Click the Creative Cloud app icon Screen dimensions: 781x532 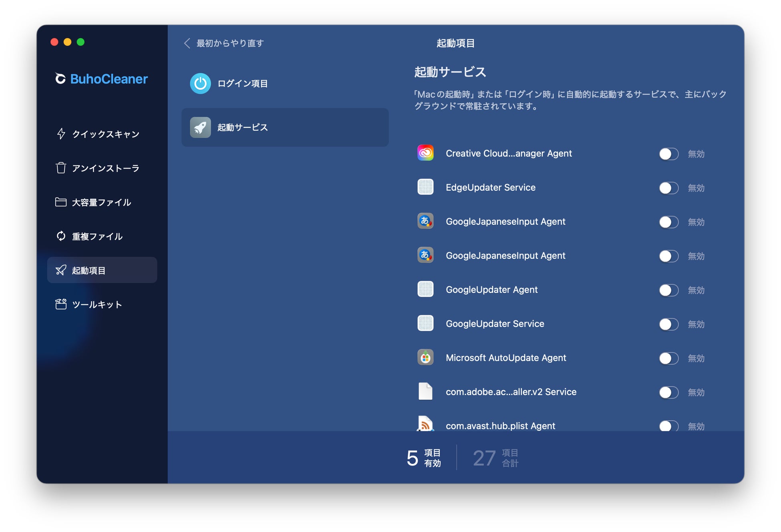pos(425,153)
